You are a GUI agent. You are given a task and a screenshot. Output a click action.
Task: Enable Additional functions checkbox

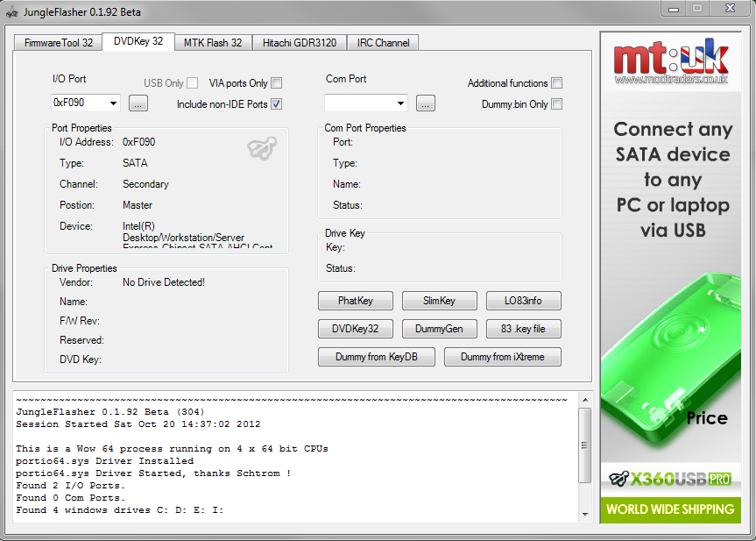click(x=557, y=83)
